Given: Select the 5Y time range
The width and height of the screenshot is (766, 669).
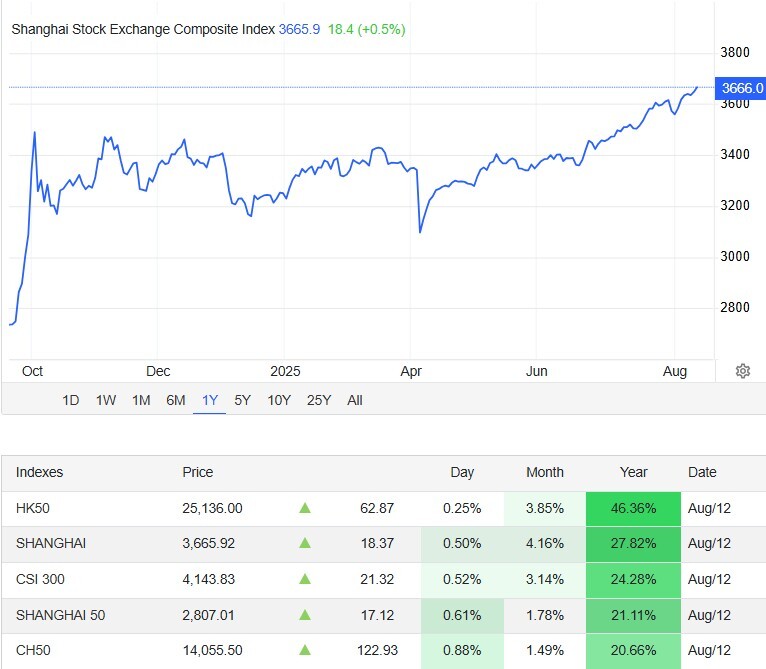Looking at the screenshot, I should pos(243,400).
